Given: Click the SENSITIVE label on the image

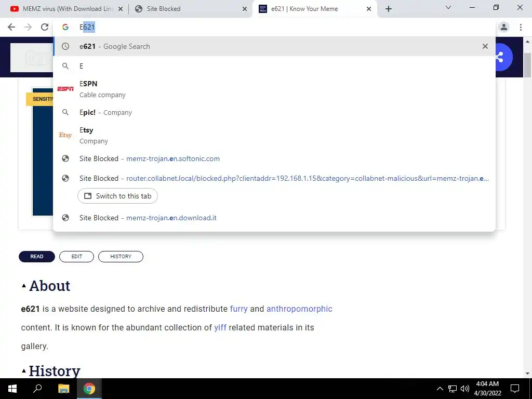Looking at the screenshot, I should point(39,99).
